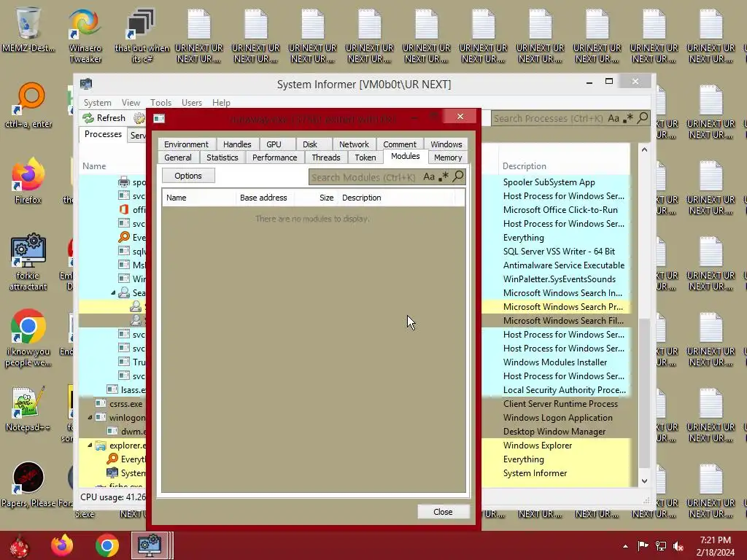Sort modules by Base address column

pos(263,198)
